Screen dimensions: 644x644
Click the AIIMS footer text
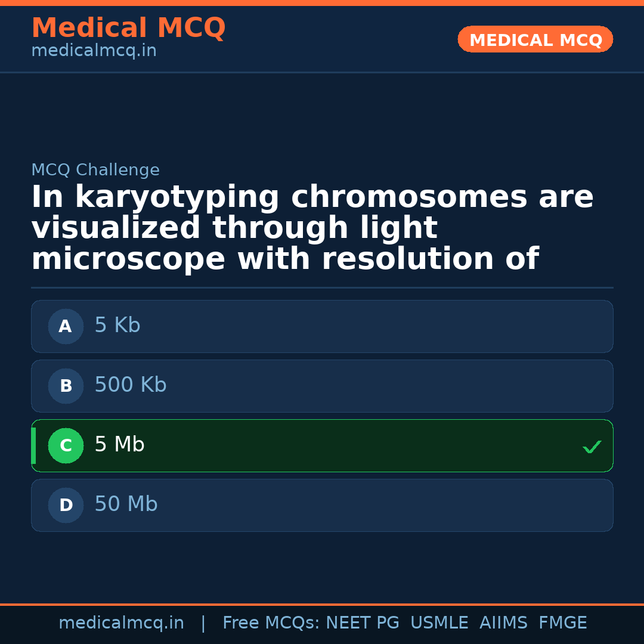click(503, 623)
